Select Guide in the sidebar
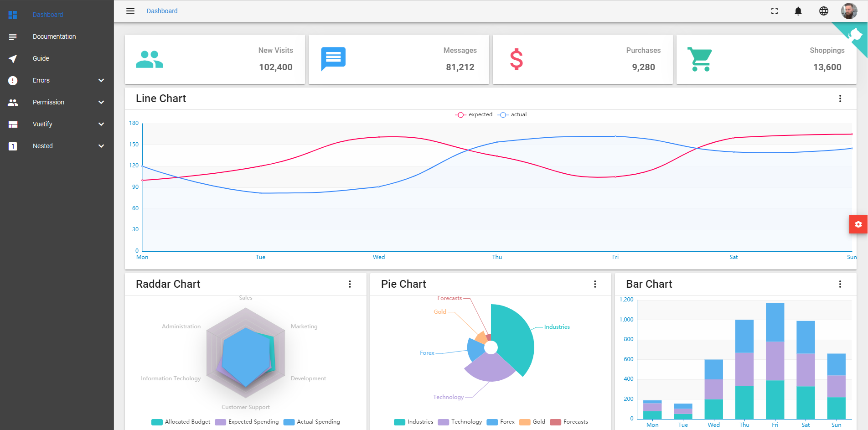 coord(41,58)
